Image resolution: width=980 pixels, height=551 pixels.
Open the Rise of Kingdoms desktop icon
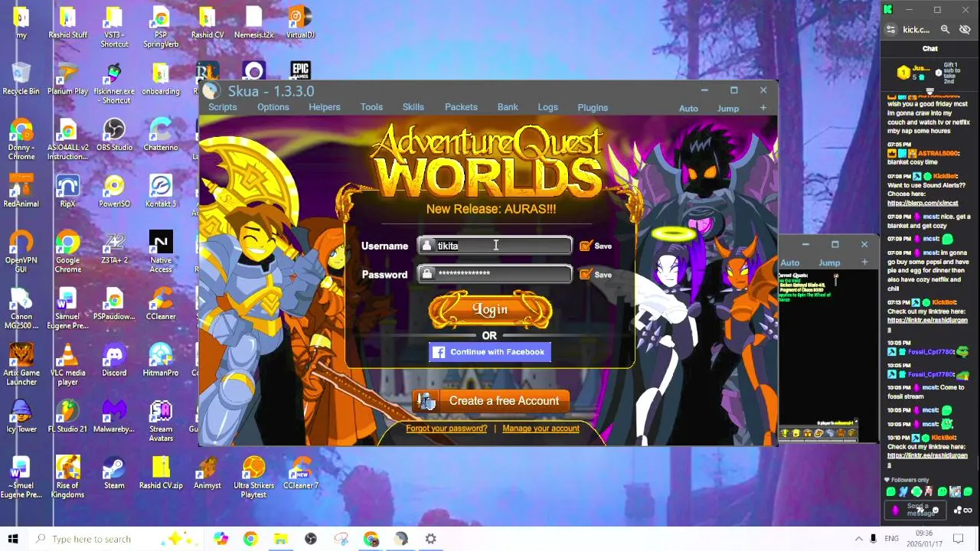click(67, 478)
